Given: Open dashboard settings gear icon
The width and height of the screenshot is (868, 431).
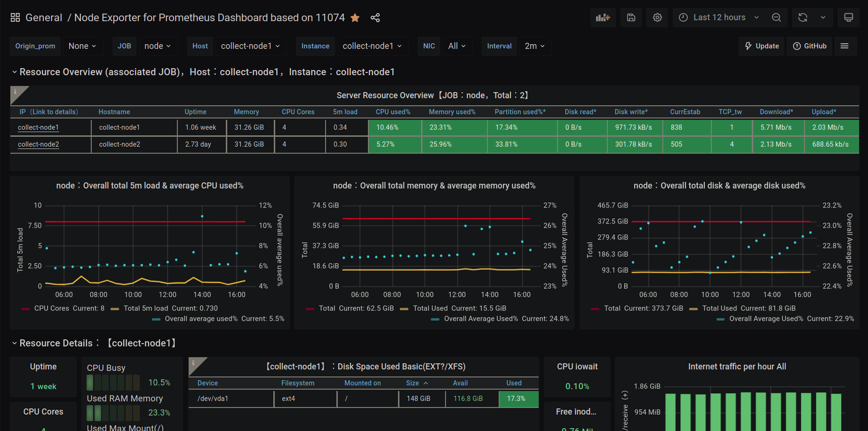Looking at the screenshot, I should pos(657,17).
